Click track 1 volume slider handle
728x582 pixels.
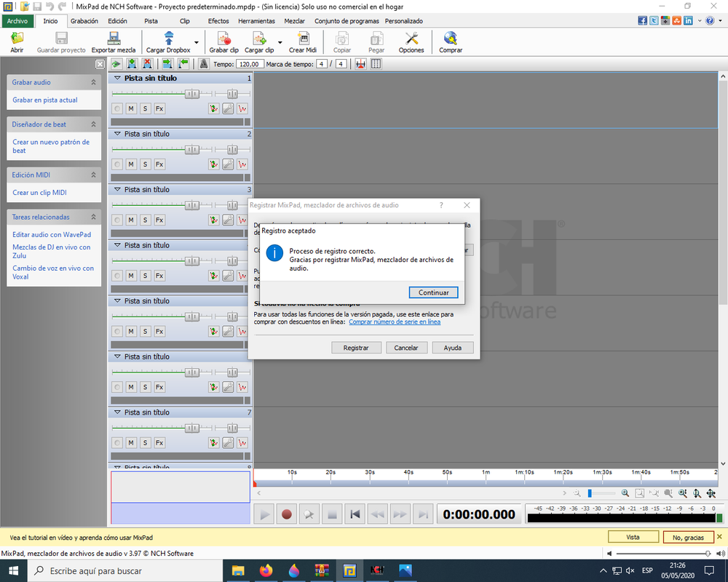coord(191,95)
